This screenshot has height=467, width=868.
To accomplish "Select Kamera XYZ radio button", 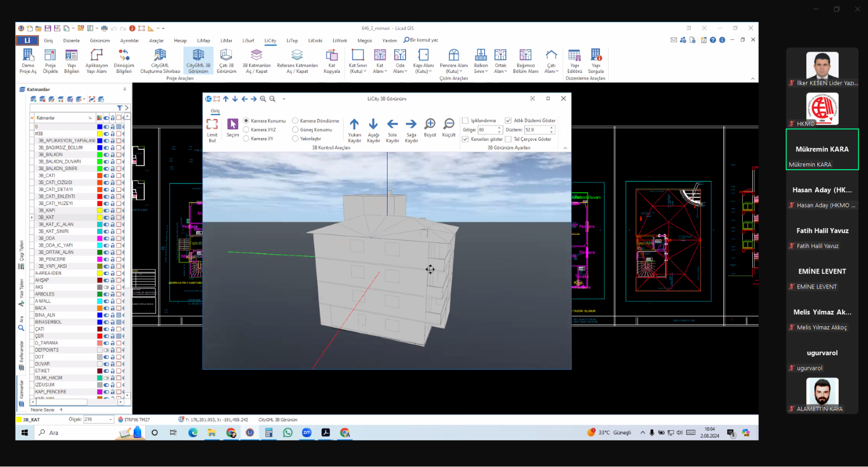I will 246,130.
